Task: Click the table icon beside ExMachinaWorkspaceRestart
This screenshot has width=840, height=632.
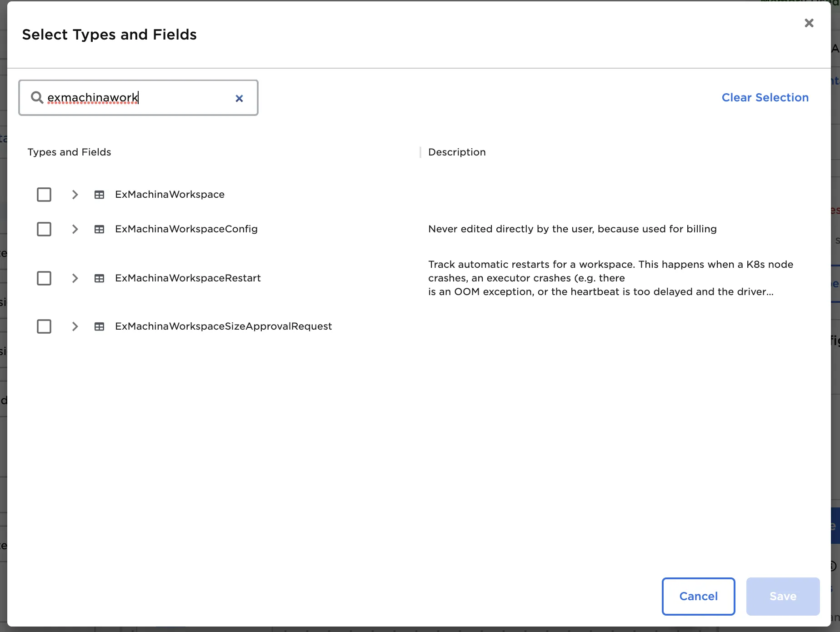Action: 99,278
